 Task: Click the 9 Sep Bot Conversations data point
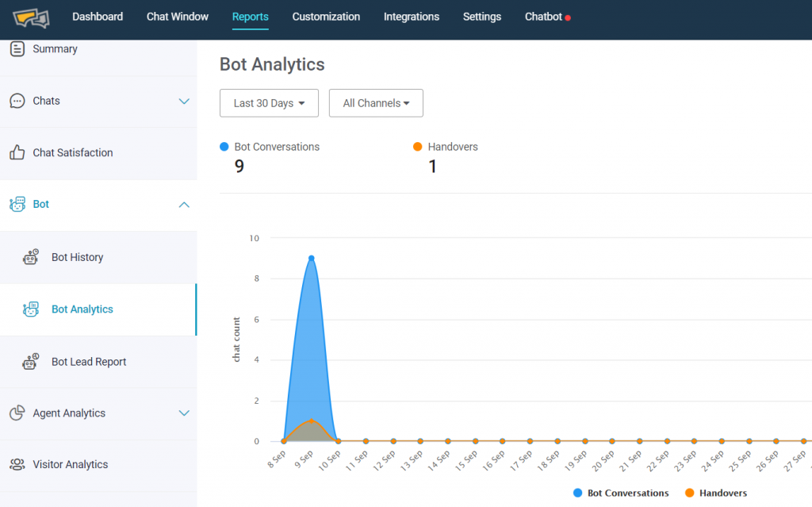pyautogui.click(x=312, y=258)
